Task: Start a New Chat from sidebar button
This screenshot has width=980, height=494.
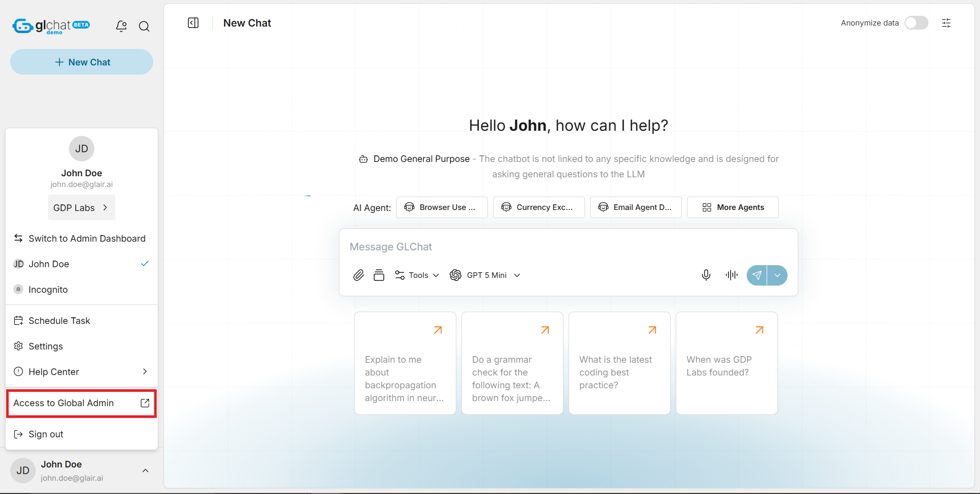Action: [x=82, y=62]
